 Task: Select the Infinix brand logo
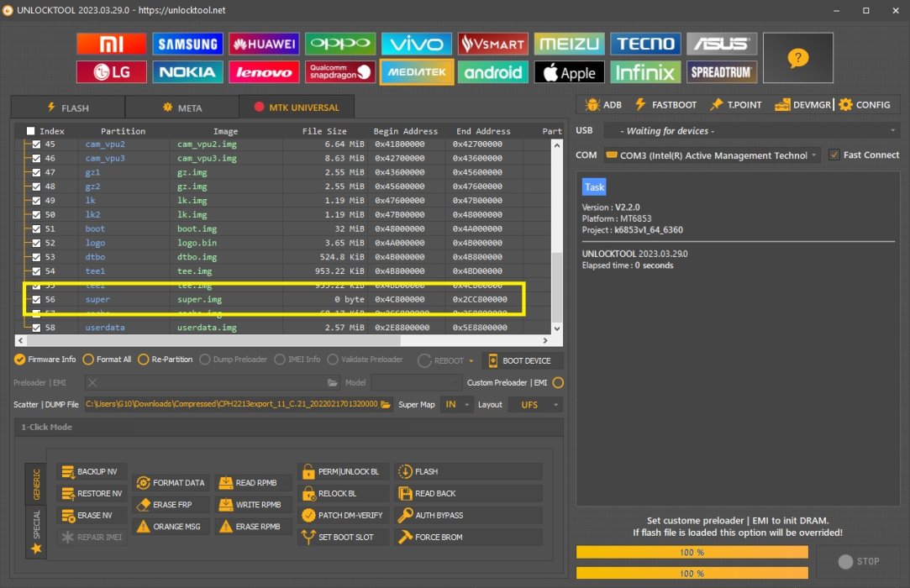[x=645, y=72]
